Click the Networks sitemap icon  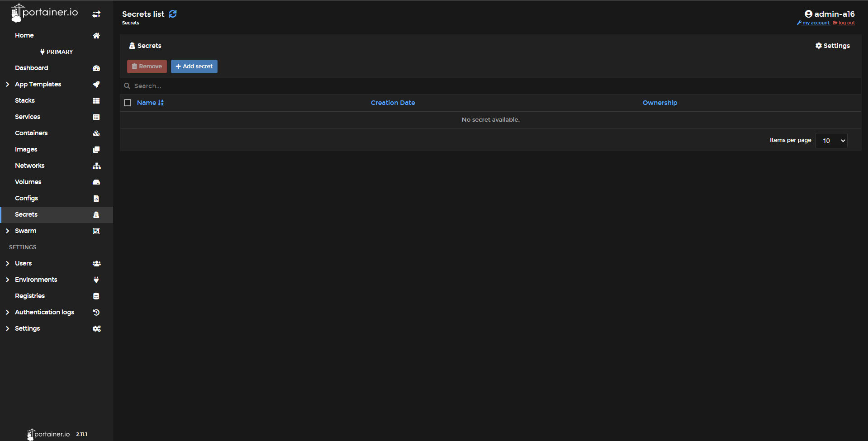tap(96, 166)
